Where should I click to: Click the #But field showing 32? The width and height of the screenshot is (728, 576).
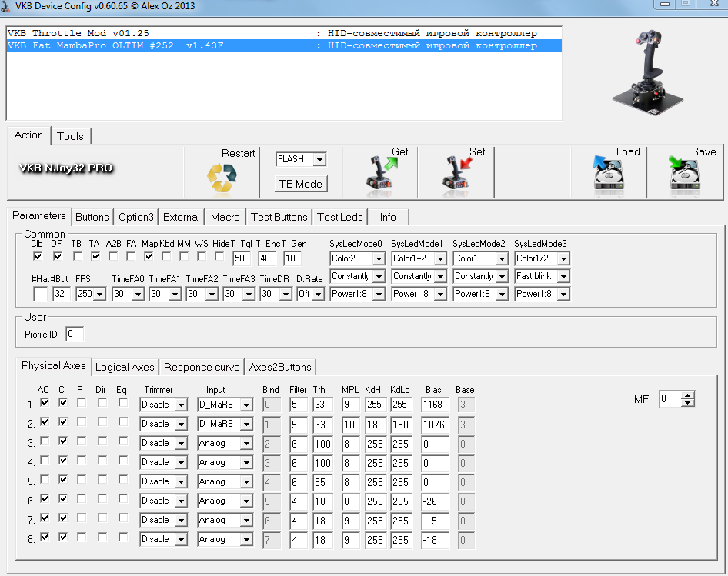(x=62, y=294)
